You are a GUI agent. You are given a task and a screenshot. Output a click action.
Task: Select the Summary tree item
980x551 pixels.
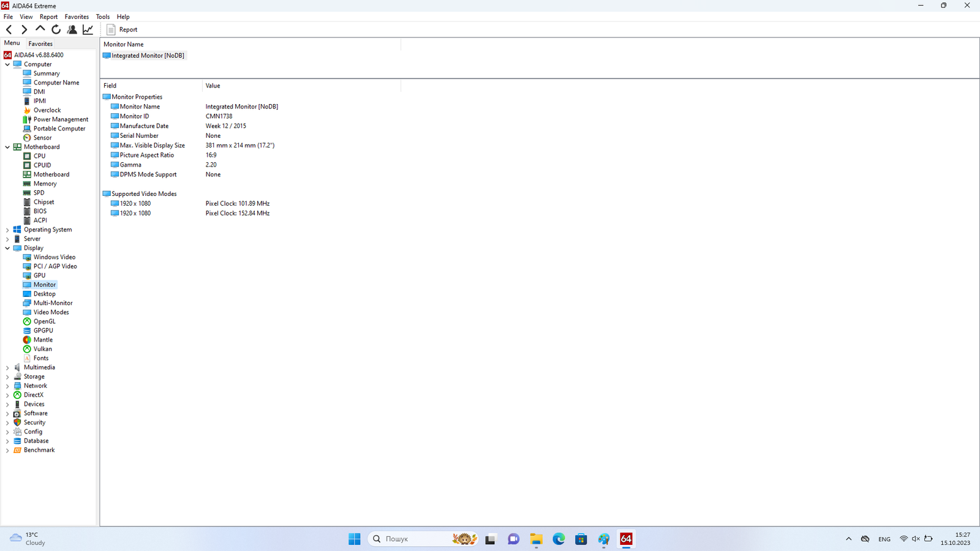[42, 73]
